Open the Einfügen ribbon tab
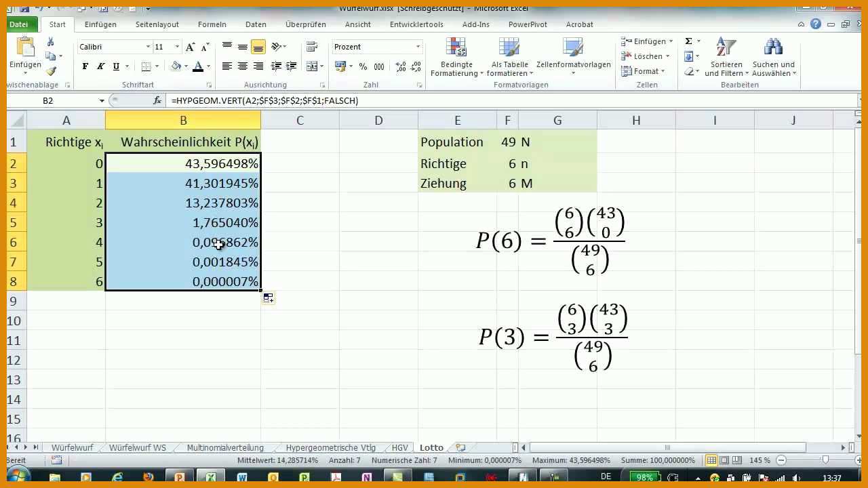This screenshot has width=868, height=488. (100, 24)
